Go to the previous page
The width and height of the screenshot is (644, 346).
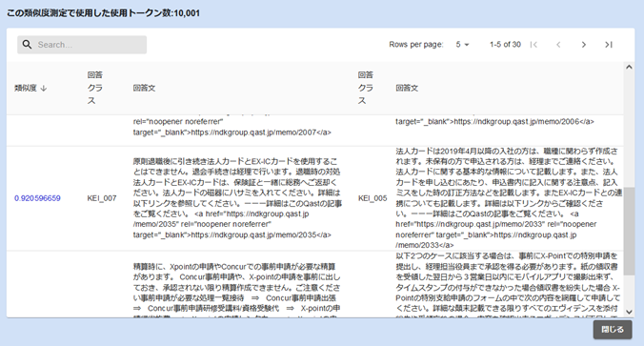coord(558,45)
